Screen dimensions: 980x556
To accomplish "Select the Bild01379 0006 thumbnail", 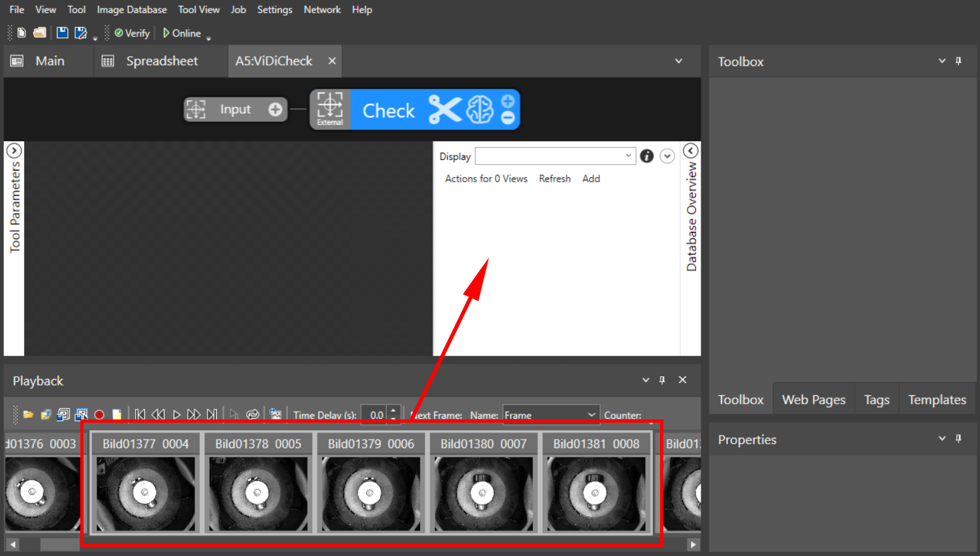I will coord(371,482).
